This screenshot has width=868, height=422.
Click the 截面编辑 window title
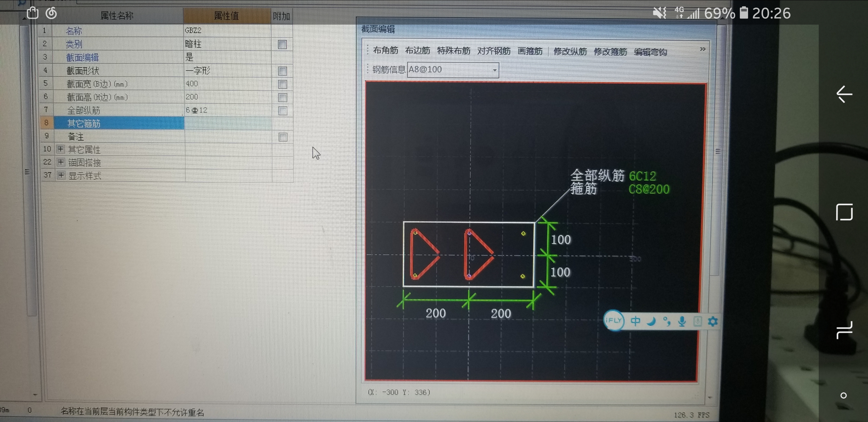(x=378, y=29)
